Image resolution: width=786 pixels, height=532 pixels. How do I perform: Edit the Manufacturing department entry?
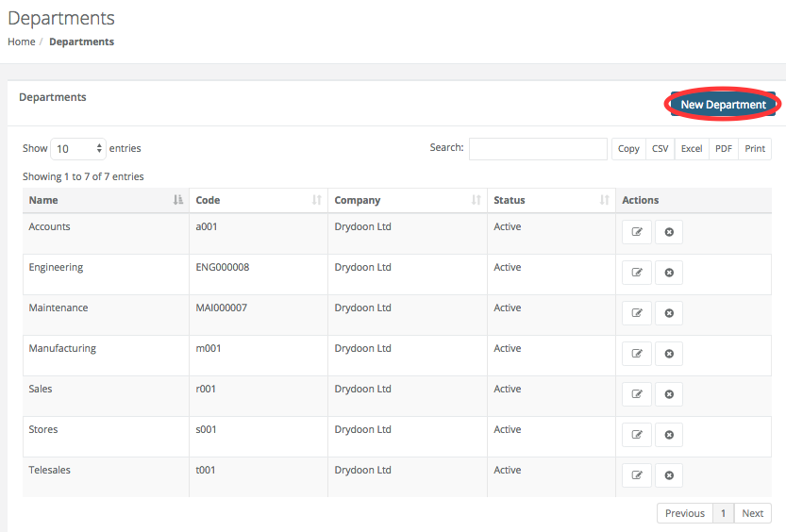pyautogui.click(x=637, y=354)
